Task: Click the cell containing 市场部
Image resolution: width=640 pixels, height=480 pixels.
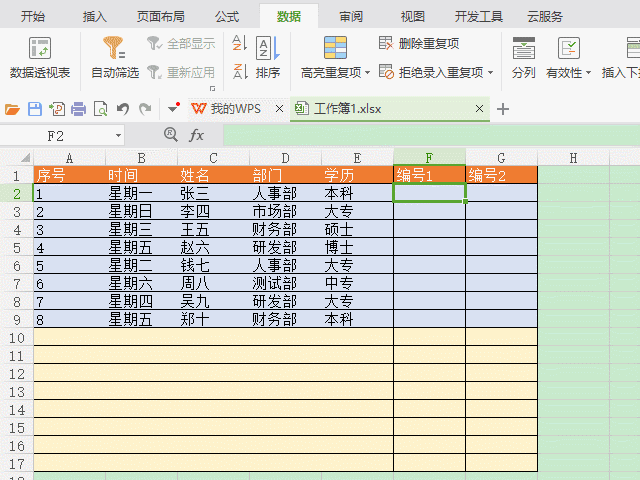Action: click(285, 211)
